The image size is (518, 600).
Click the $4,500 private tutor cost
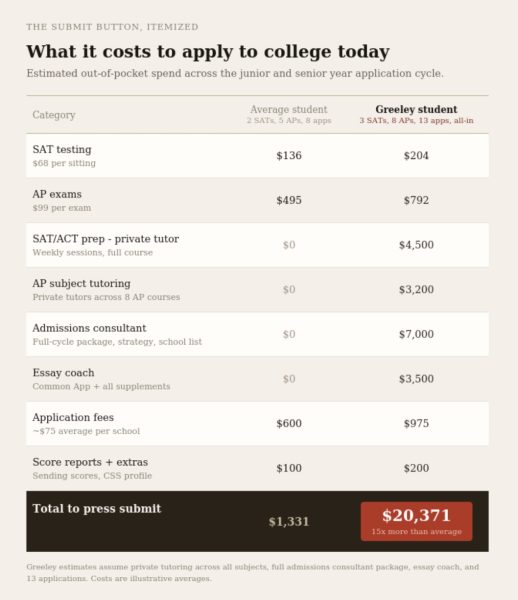tap(416, 245)
